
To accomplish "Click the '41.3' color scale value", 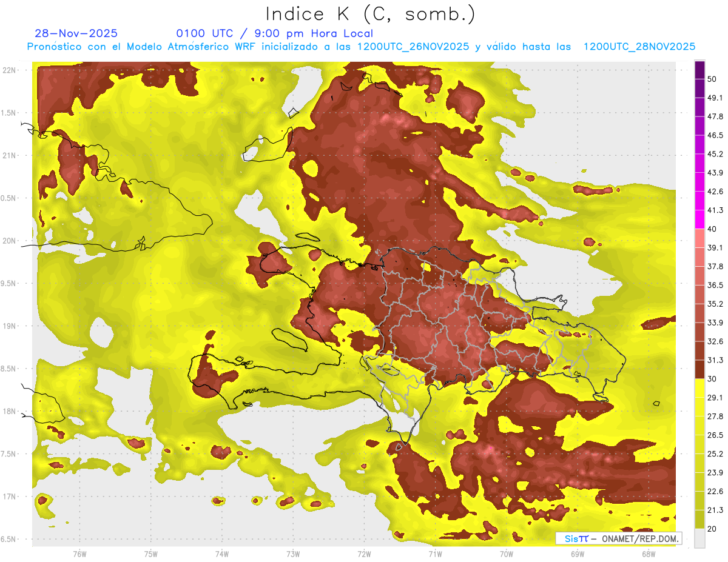I will pos(715,210).
